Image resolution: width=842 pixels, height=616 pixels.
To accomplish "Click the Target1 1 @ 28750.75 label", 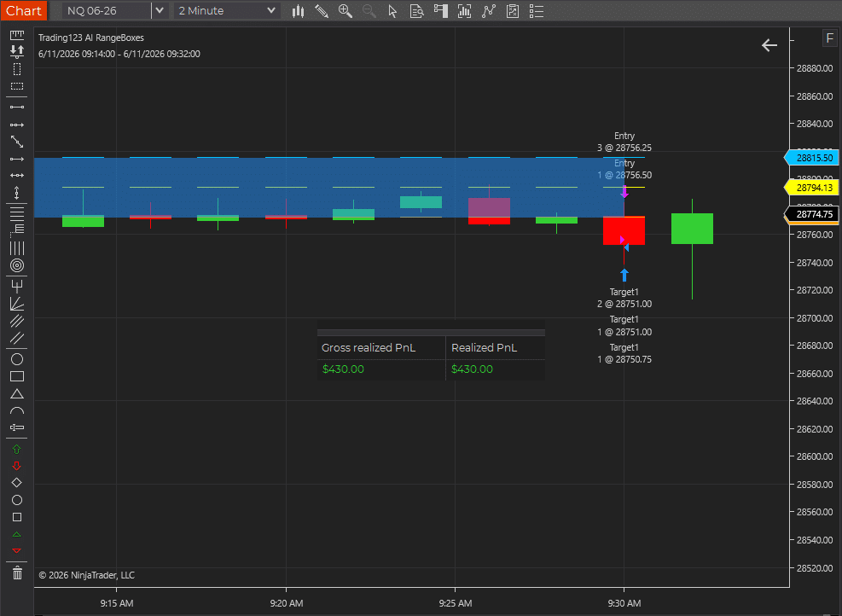I will pos(624,353).
